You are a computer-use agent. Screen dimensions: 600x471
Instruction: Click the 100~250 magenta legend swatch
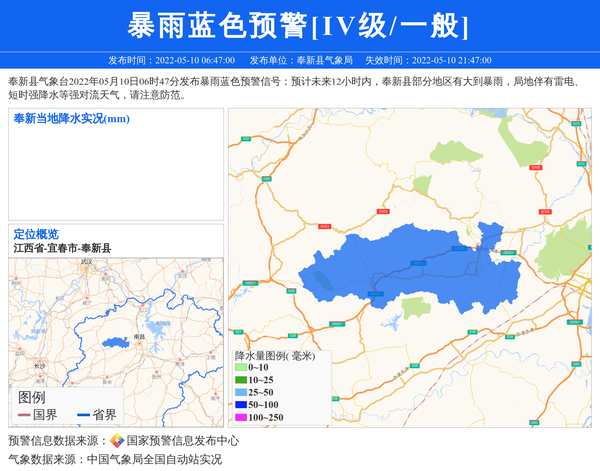click(241, 417)
